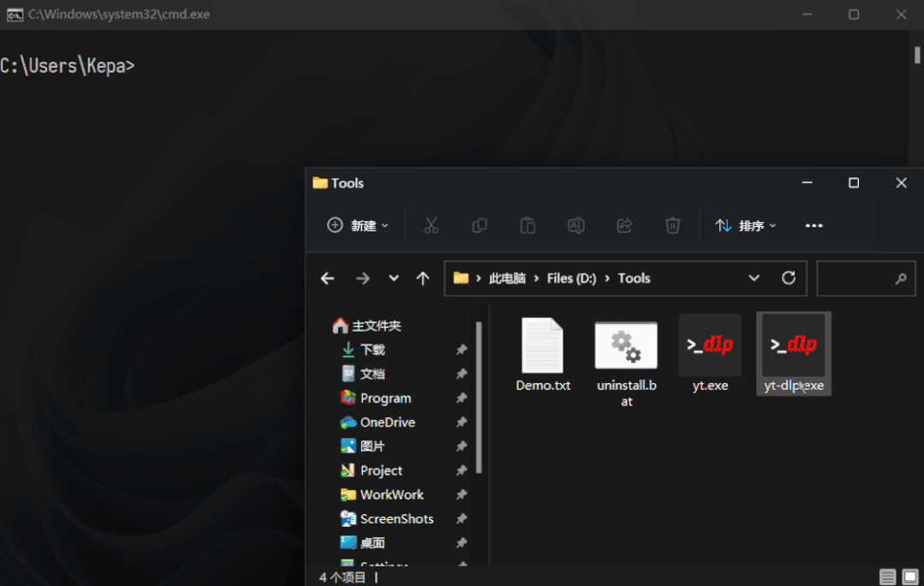
Task: Click the 4 个项目 status bar text
Action: (343, 577)
